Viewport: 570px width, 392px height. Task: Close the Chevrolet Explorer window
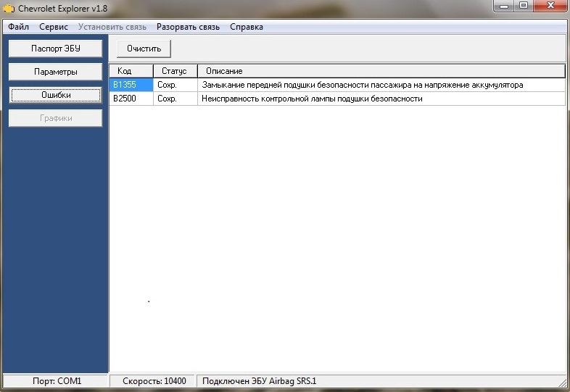(550, 6)
